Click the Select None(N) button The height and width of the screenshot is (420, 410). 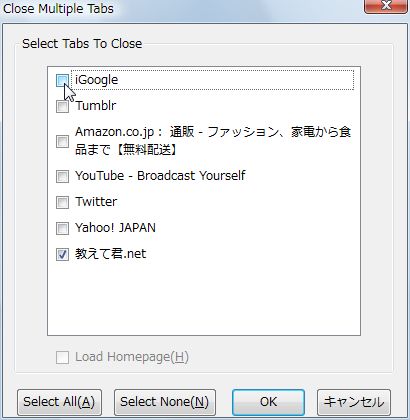(x=165, y=402)
